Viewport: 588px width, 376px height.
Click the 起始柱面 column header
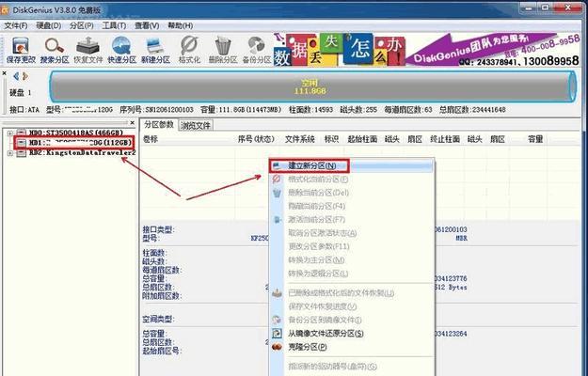click(x=362, y=139)
